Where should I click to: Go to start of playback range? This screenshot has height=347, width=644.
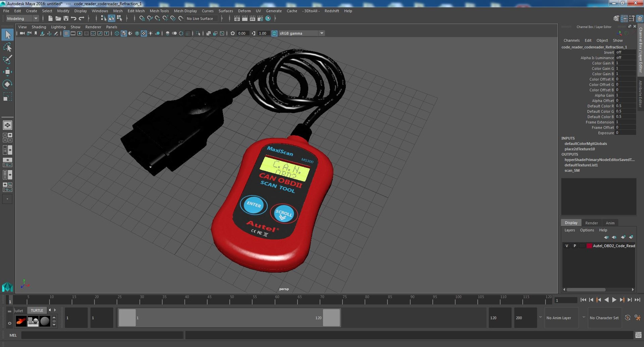(x=583, y=300)
